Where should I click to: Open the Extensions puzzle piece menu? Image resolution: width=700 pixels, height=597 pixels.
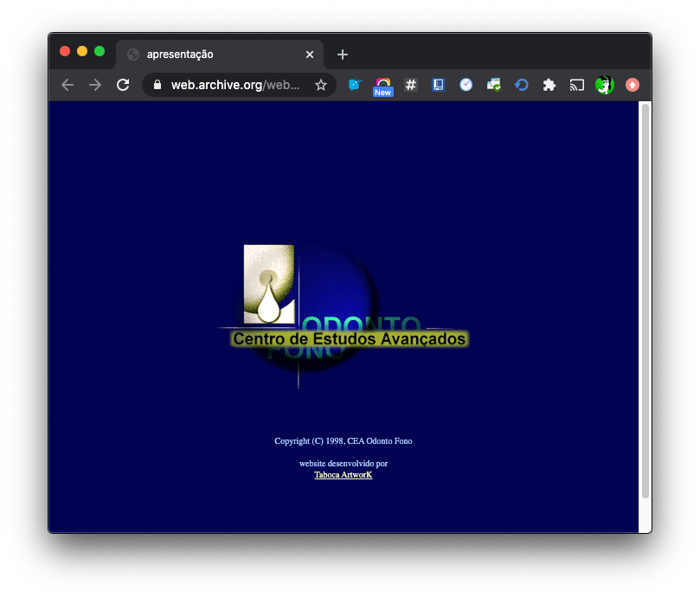[x=549, y=85]
